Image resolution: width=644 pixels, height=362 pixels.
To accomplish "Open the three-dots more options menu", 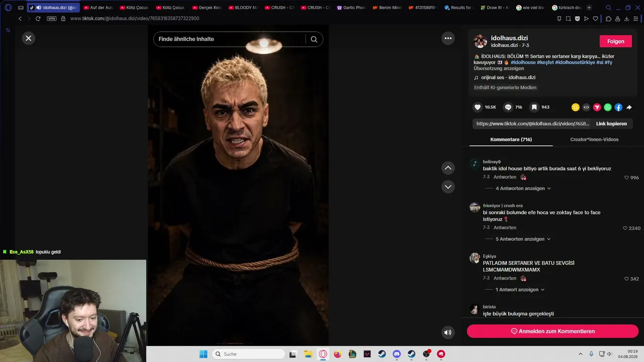I will [x=448, y=38].
